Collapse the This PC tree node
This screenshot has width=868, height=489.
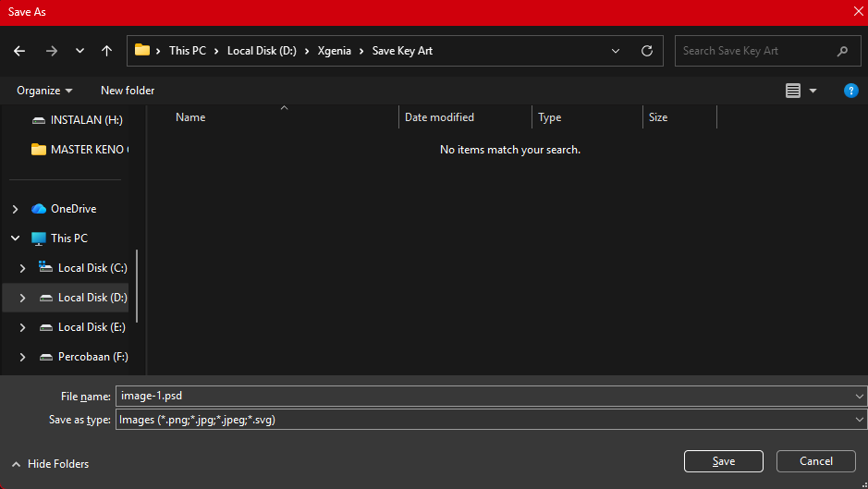[x=16, y=238]
